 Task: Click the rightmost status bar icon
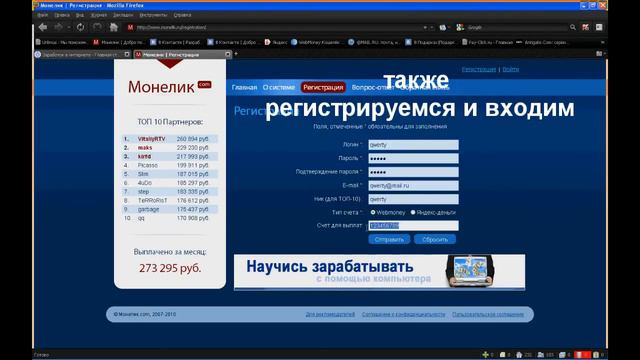[x=596, y=355]
